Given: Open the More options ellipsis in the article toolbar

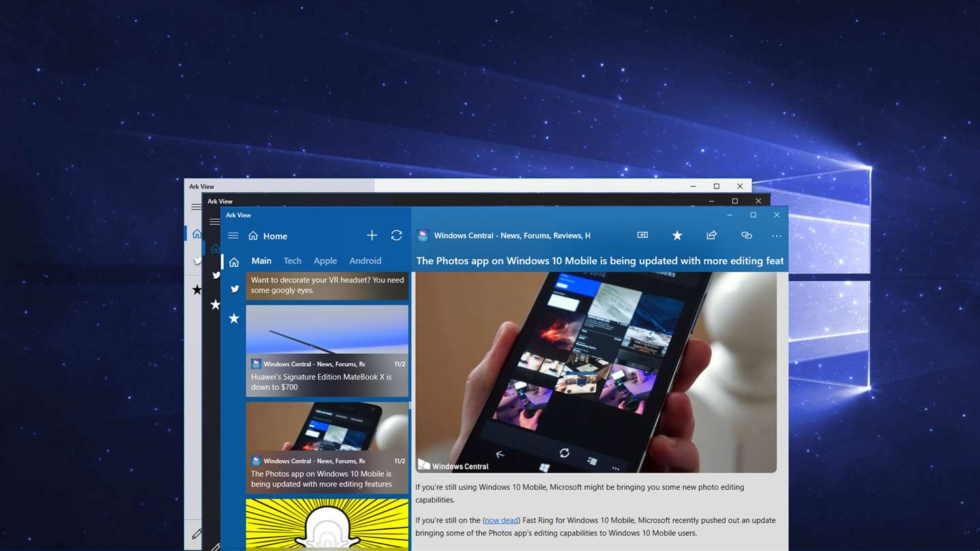Looking at the screenshot, I should pyautogui.click(x=777, y=236).
